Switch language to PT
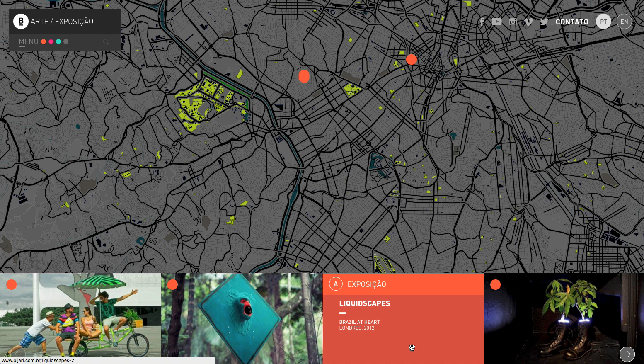The height and width of the screenshot is (364, 644). pos(603,22)
